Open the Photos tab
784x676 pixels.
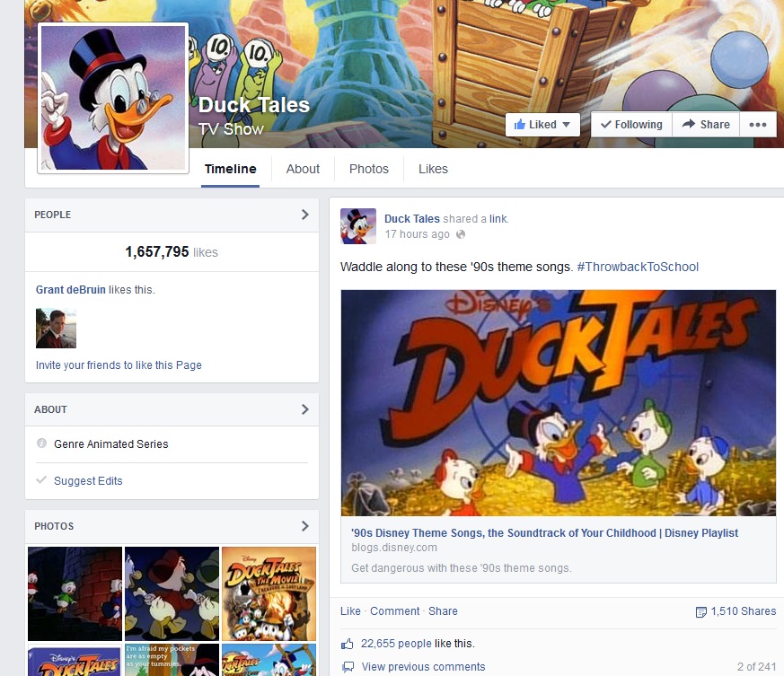point(369,169)
